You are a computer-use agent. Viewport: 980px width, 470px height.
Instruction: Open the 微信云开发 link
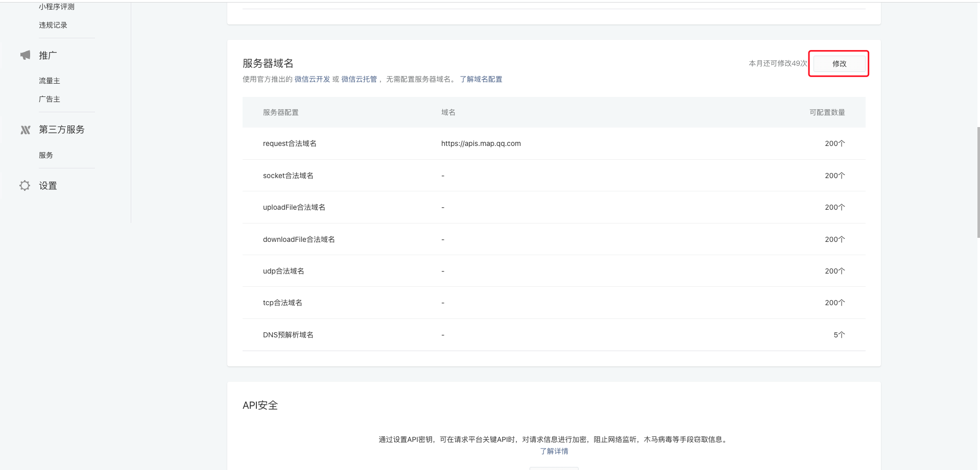312,79
